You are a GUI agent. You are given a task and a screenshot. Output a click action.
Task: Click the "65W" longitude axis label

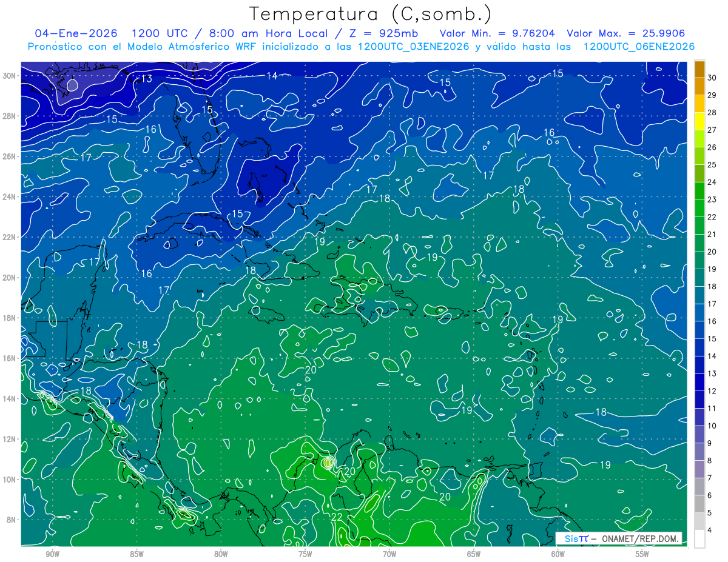pos(474,554)
